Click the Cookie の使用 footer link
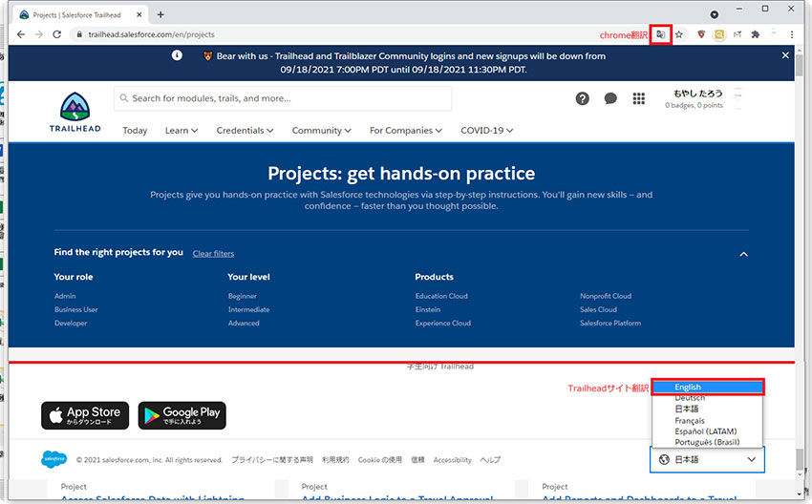 [x=379, y=459]
